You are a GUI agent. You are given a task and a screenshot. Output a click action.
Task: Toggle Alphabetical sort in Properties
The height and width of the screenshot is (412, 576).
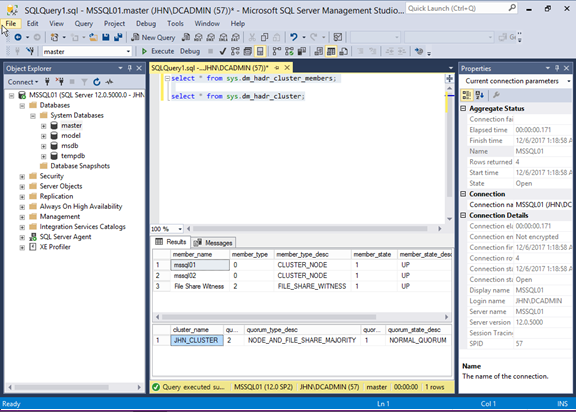click(479, 95)
